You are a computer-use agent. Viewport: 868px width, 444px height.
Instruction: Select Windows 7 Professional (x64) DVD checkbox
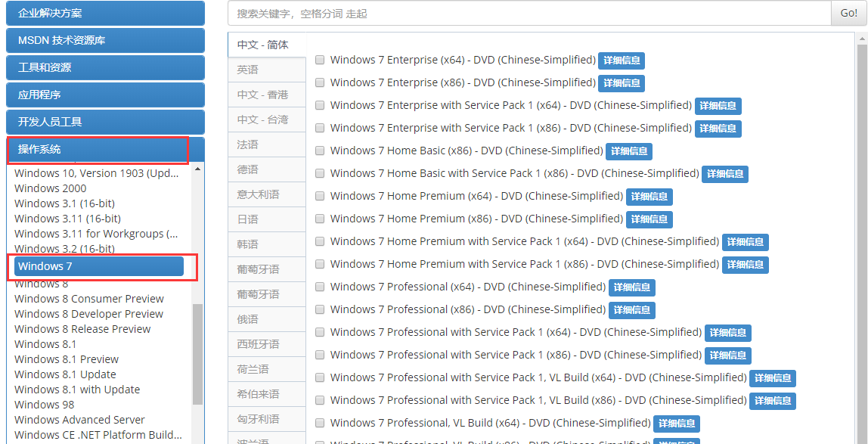(x=320, y=287)
